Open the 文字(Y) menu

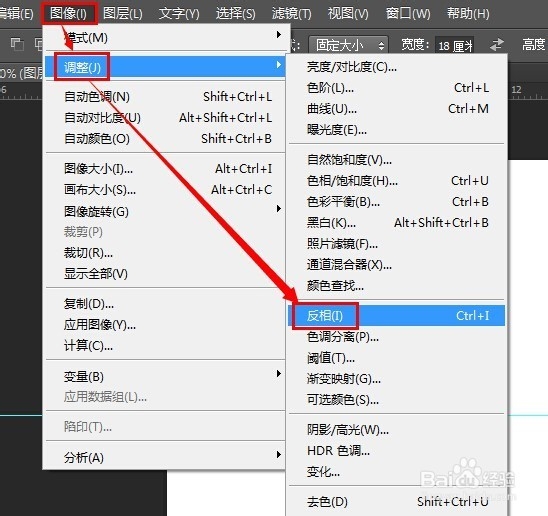(179, 14)
